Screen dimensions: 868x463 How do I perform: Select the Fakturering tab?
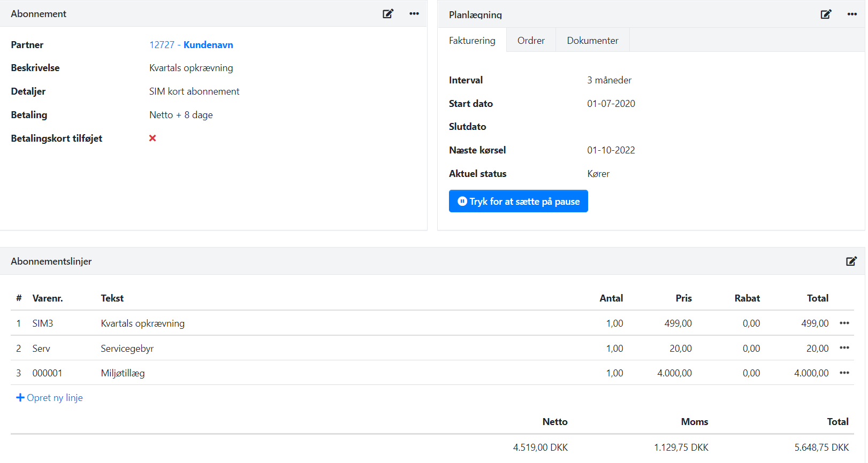[472, 41]
